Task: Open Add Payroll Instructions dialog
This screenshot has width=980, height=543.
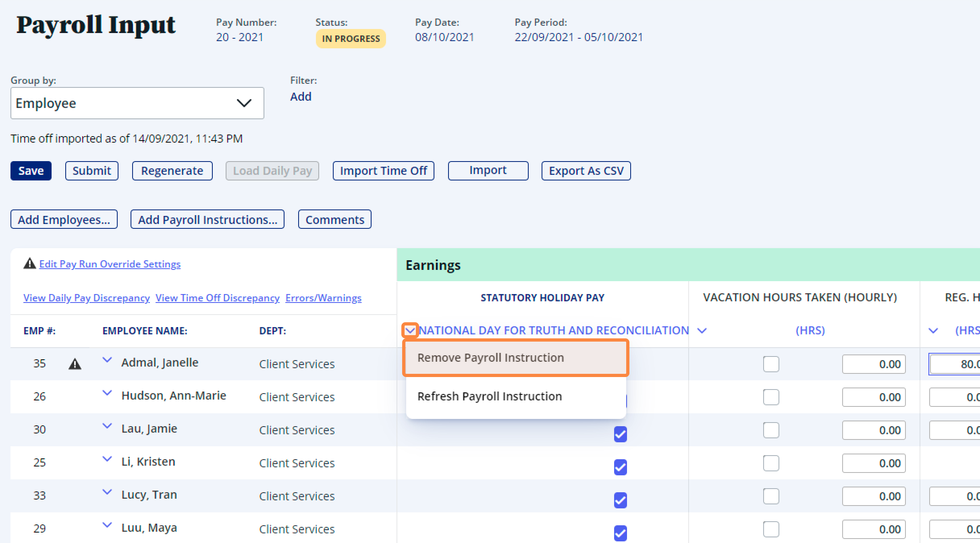Action: click(x=208, y=220)
